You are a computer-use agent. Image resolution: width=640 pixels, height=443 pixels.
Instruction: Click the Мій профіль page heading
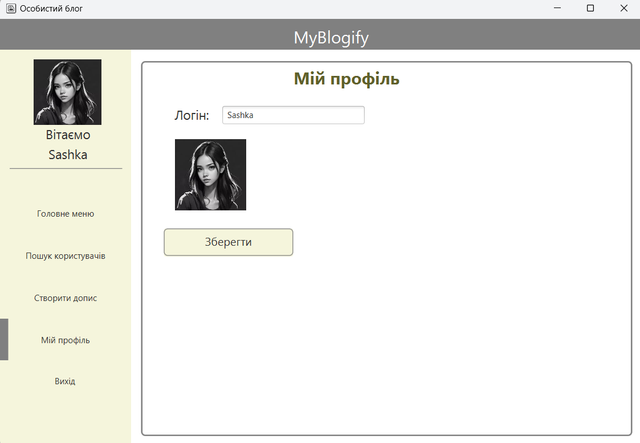click(x=347, y=79)
